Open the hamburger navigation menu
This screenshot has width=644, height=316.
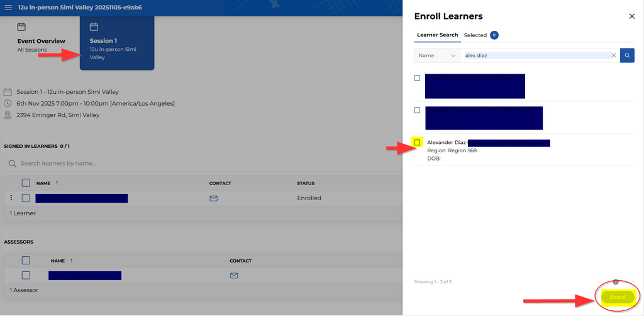click(x=8, y=8)
